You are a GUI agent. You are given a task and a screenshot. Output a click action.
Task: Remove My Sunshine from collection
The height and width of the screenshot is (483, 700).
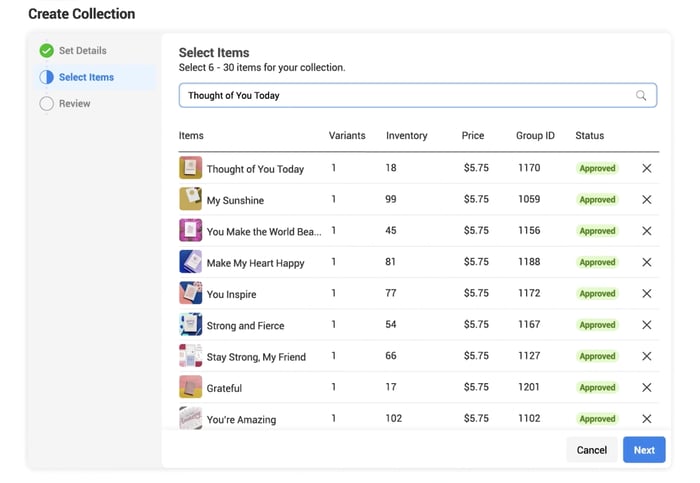point(646,200)
